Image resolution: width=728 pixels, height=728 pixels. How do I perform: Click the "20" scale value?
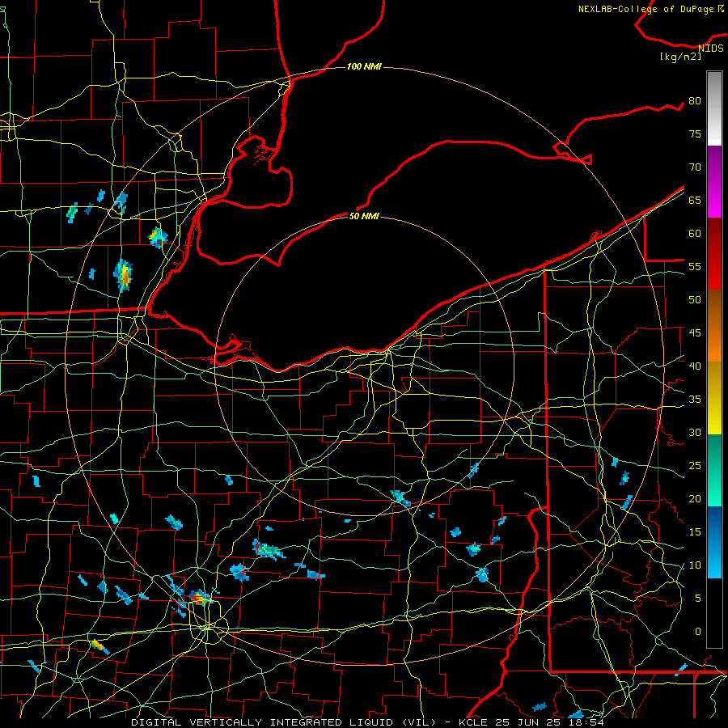coord(695,499)
